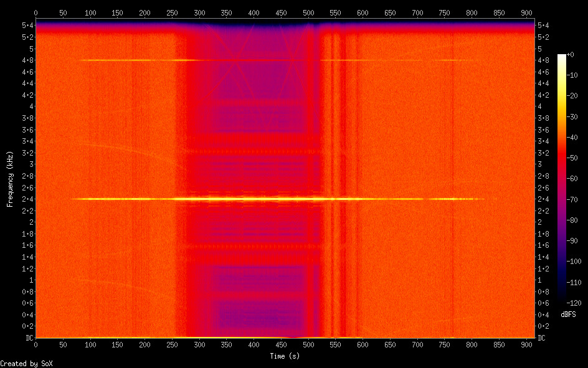Select the 650 mark on top time axis
Image resolution: width=588 pixels, height=368 pixels.
tap(390, 12)
